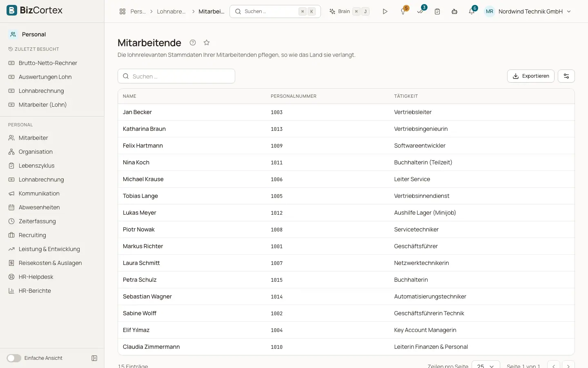Click the BizCortex logo icon

point(12,10)
